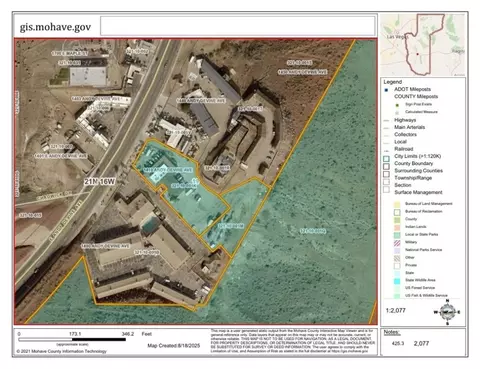Click the State Wildlife Area cyan swatch
Viewport: 480px width, 369px height.
click(x=397, y=281)
